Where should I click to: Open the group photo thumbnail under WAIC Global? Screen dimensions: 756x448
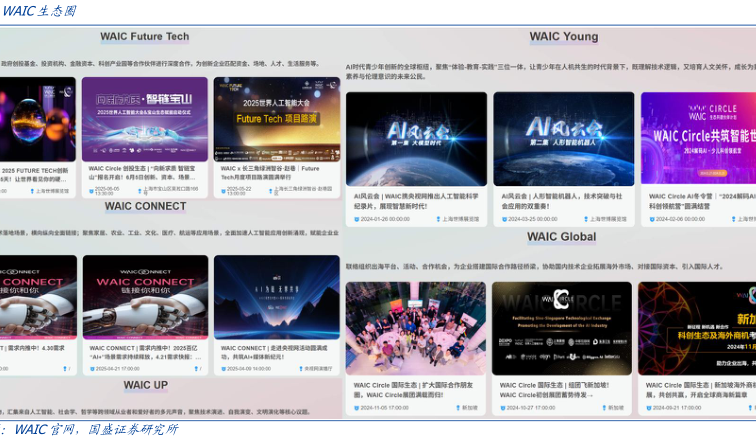click(x=416, y=328)
